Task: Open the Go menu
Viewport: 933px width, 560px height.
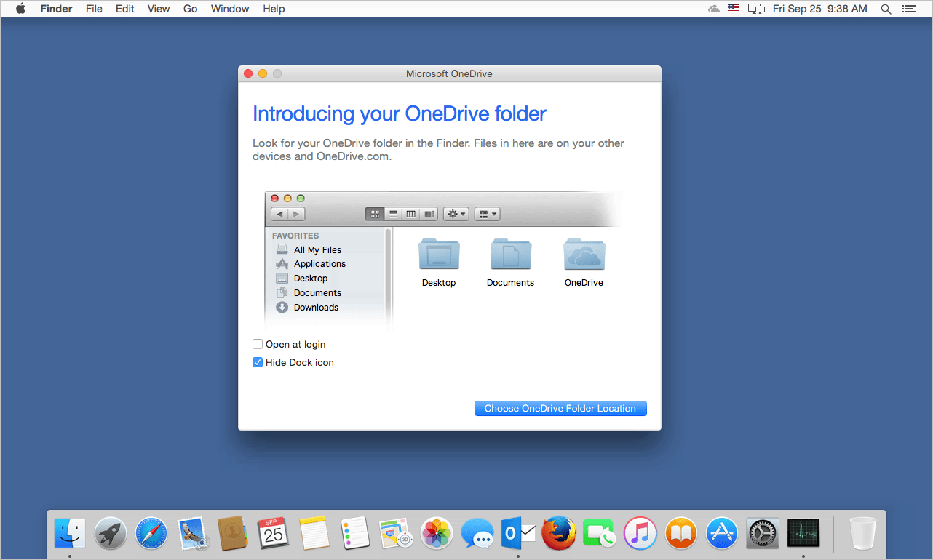Action: (x=191, y=9)
